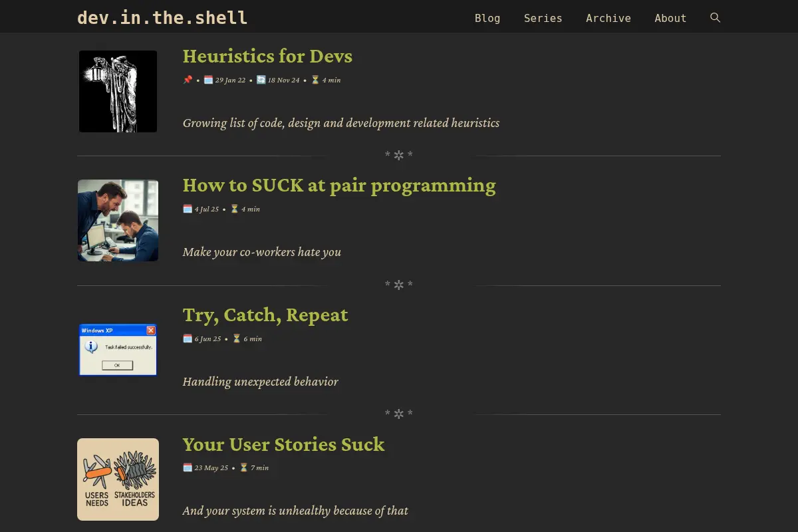
Task: Click 'Make your co-workers hate you' description
Action: pos(262,252)
